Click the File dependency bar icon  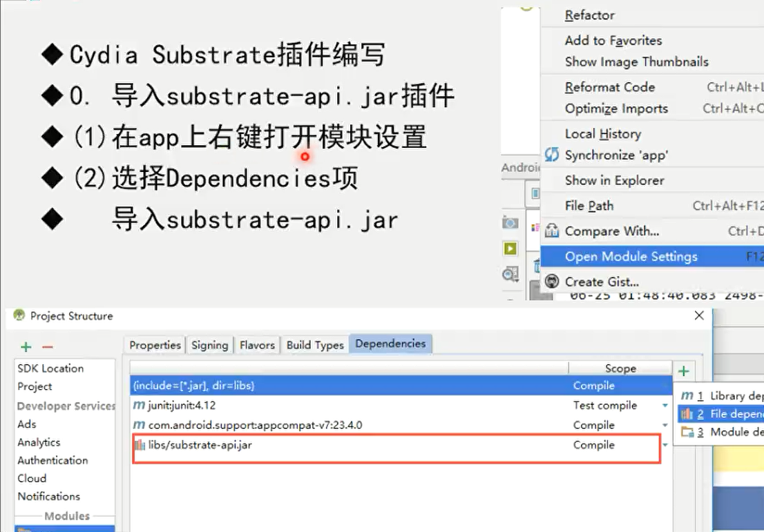pos(687,414)
